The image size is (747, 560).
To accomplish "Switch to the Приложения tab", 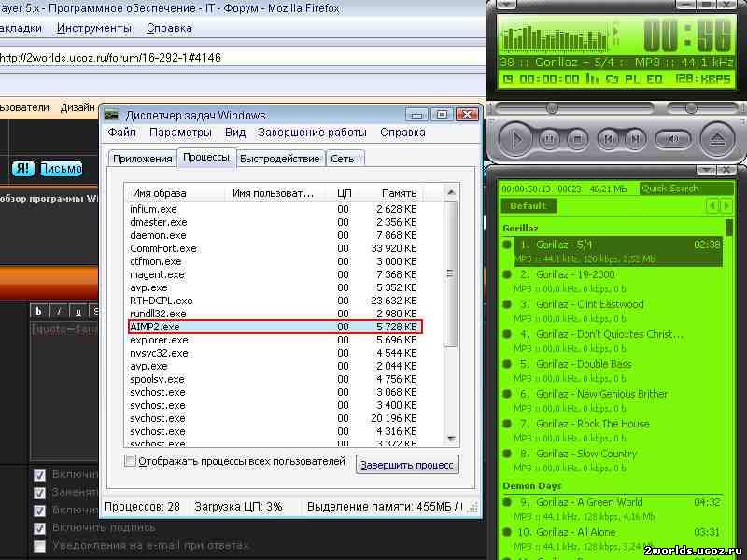I will coord(143,159).
